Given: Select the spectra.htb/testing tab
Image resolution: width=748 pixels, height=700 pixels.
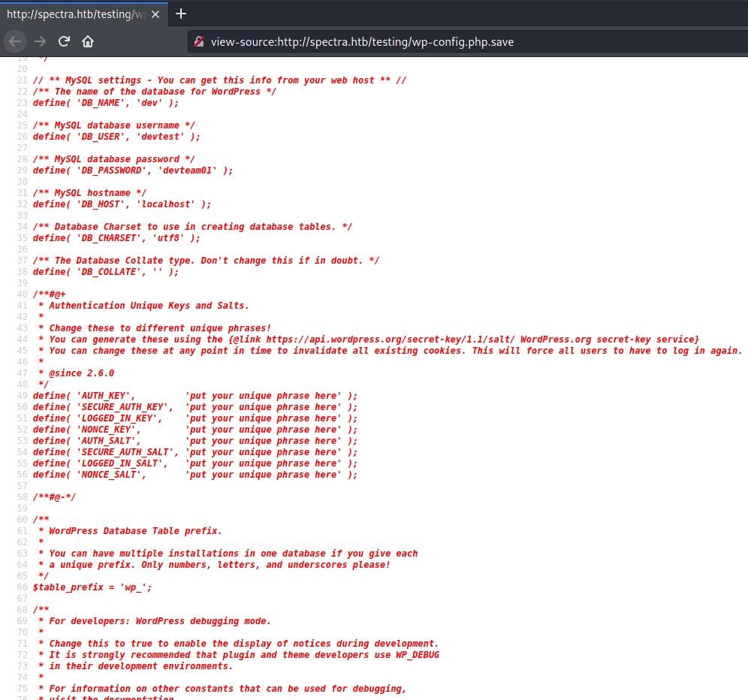Looking at the screenshot, I should coord(75,14).
